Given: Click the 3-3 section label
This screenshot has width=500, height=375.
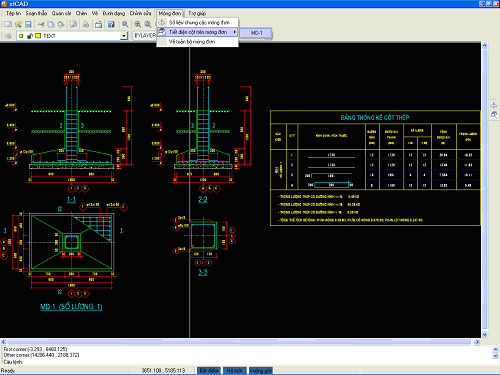Looking at the screenshot, I should click(203, 272).
